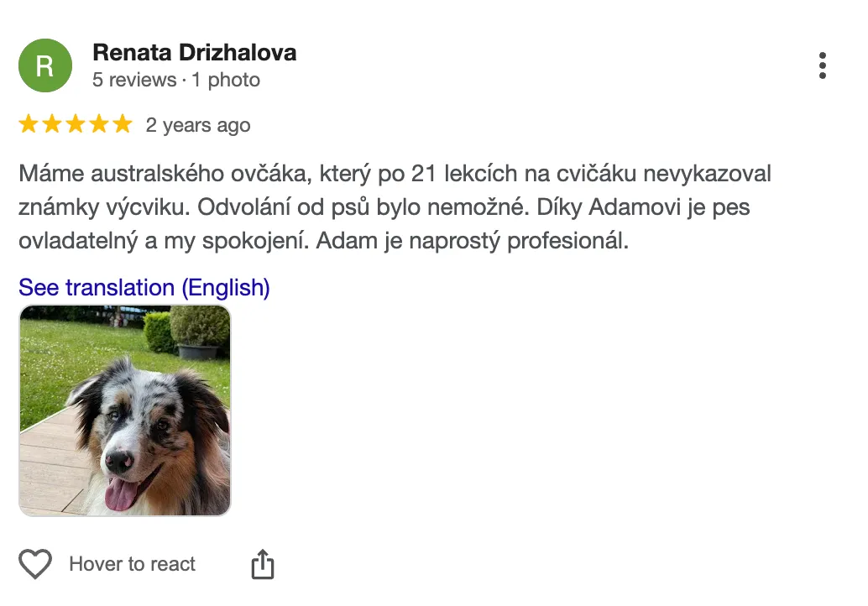Click the fifth rating star

(123, 125)
